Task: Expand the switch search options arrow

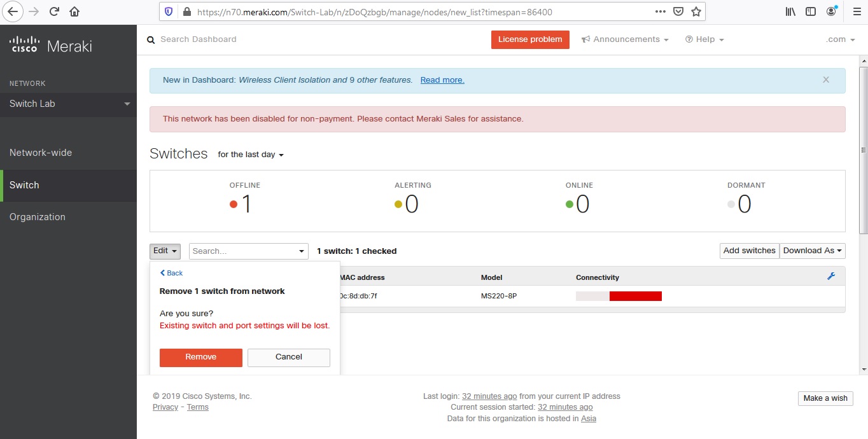Action: (x=302, y=251)
